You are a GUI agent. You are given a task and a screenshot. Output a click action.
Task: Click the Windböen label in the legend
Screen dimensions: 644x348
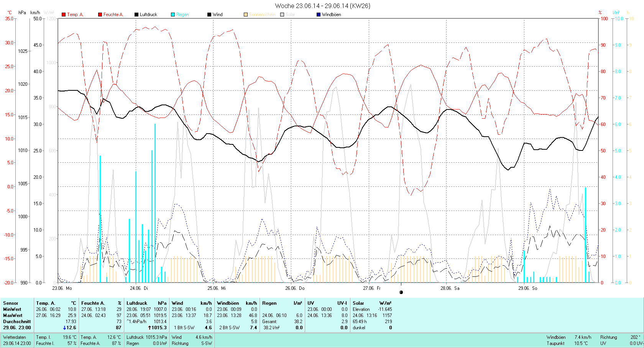point(331,15)
